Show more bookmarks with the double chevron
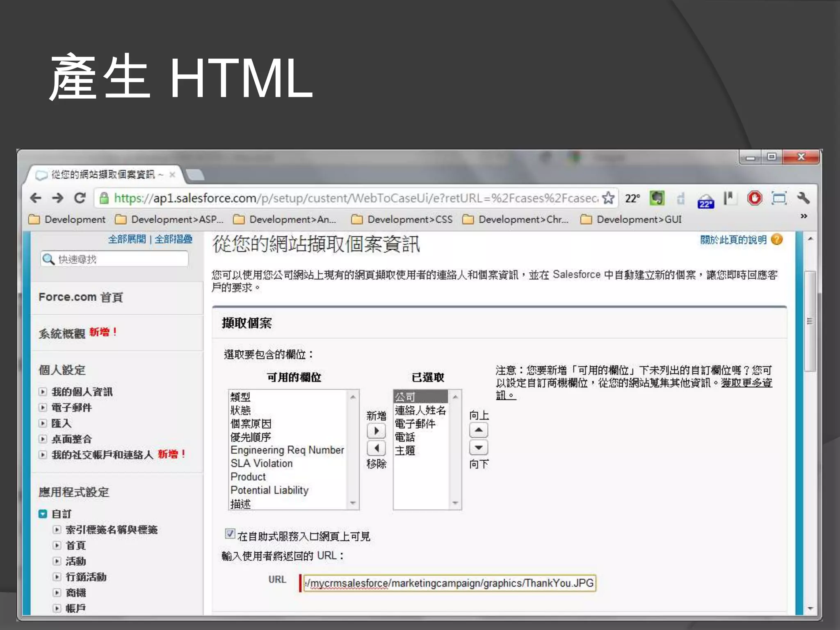The height and width of the screenshot is (630, 840). pos(804,216)
